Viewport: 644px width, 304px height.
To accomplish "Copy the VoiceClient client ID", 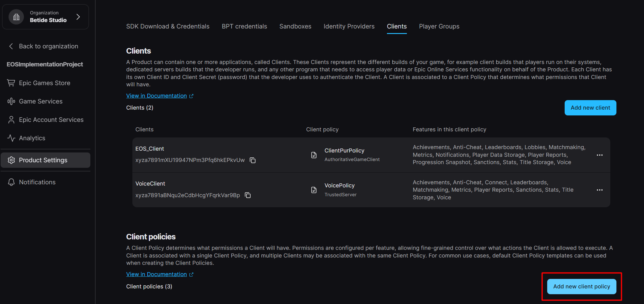I will click(x=248, y=195).
